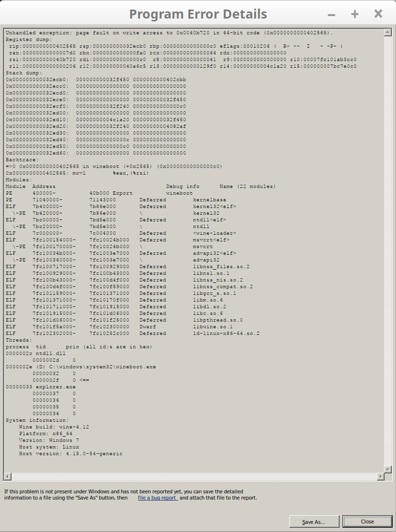Viewport: 396px width, 532px height.
Task: Click the 'Host system: Linux' line
Action: [x=49, y=447]
